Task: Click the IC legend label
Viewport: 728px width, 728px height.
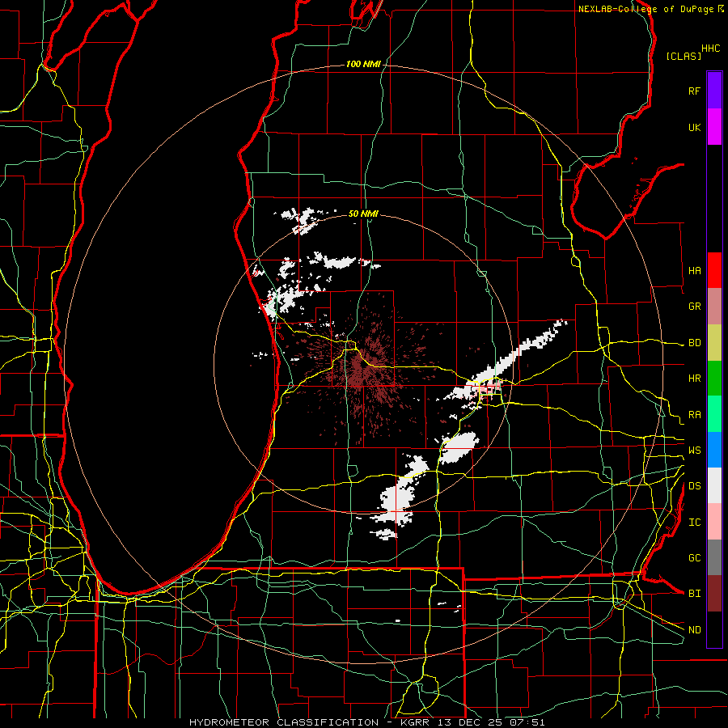Action: [694, 523]
